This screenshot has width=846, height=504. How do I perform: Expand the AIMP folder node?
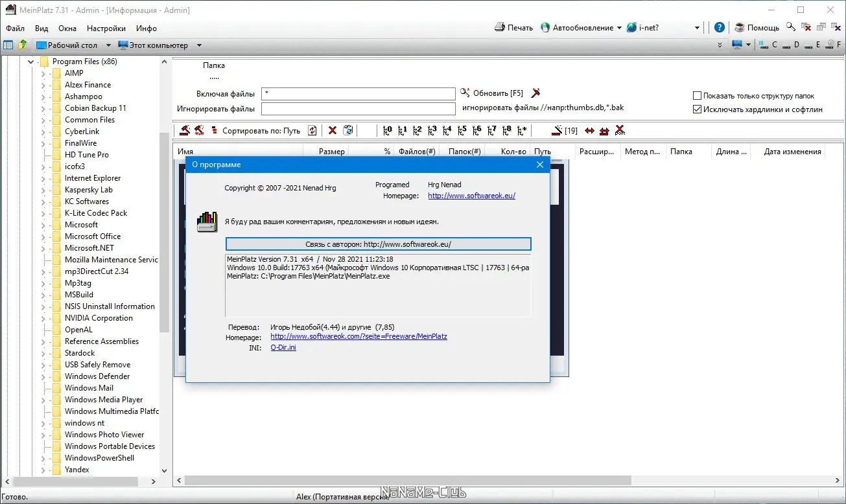click(43, 73)
